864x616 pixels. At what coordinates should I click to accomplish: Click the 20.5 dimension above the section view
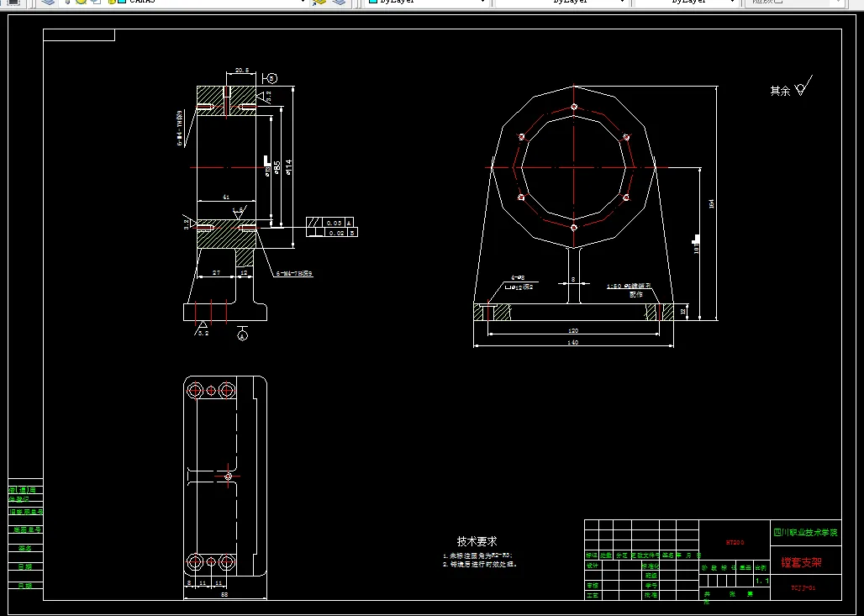point(241,70)
